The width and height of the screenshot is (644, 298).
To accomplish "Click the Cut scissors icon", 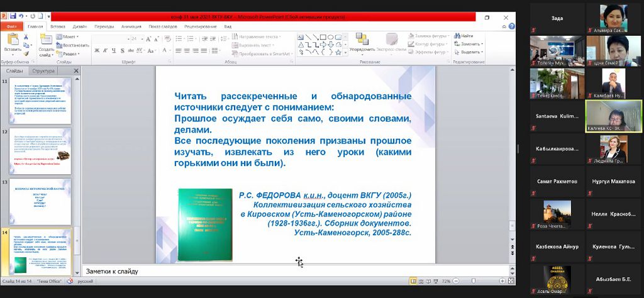I will (x=26, y=37).
